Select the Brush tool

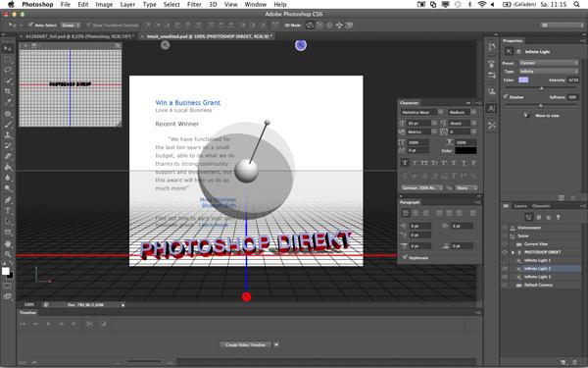click(x=8, y=124)
